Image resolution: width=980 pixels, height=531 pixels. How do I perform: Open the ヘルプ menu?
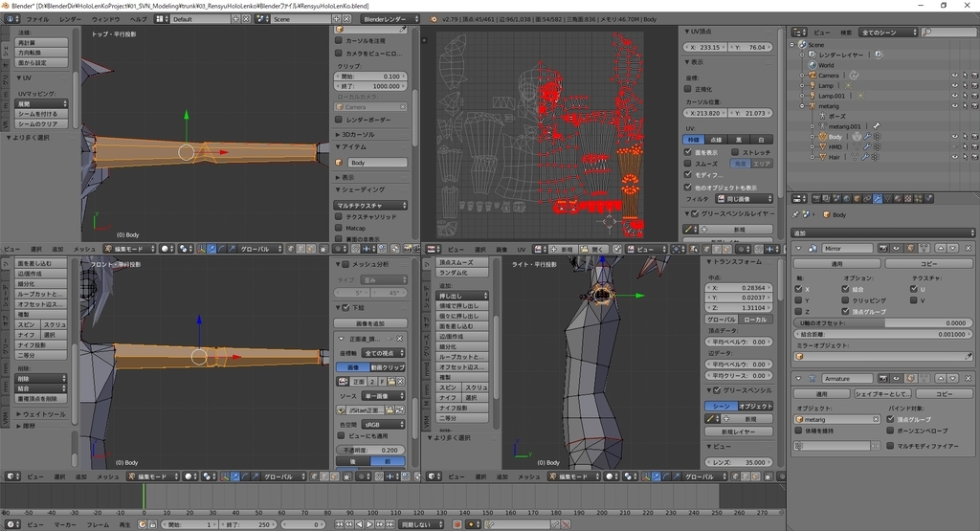click(x=138, y=19)
